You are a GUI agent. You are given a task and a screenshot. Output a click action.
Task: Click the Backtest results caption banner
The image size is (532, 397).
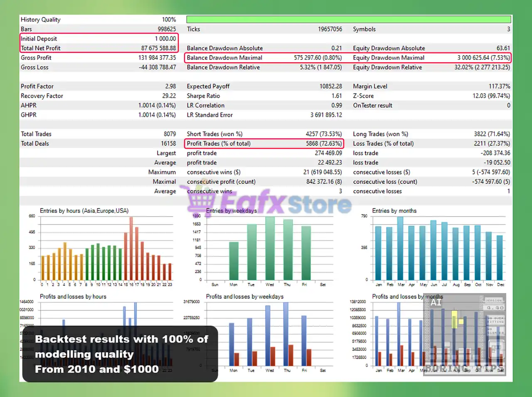[120, 354]
